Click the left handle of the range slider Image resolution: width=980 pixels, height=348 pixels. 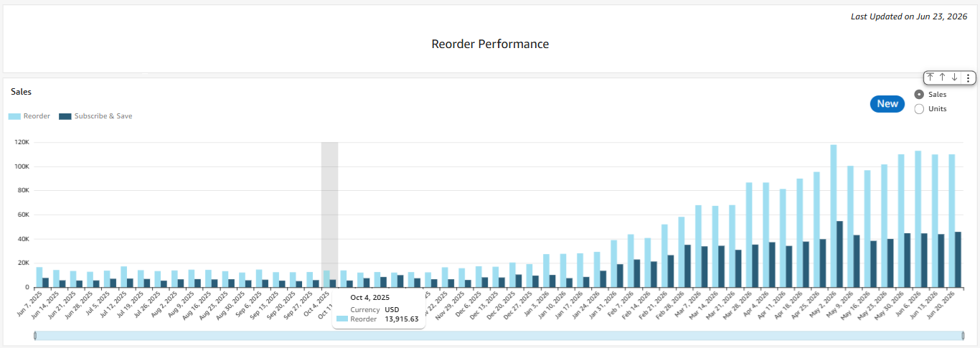click(x=35, y=336)
